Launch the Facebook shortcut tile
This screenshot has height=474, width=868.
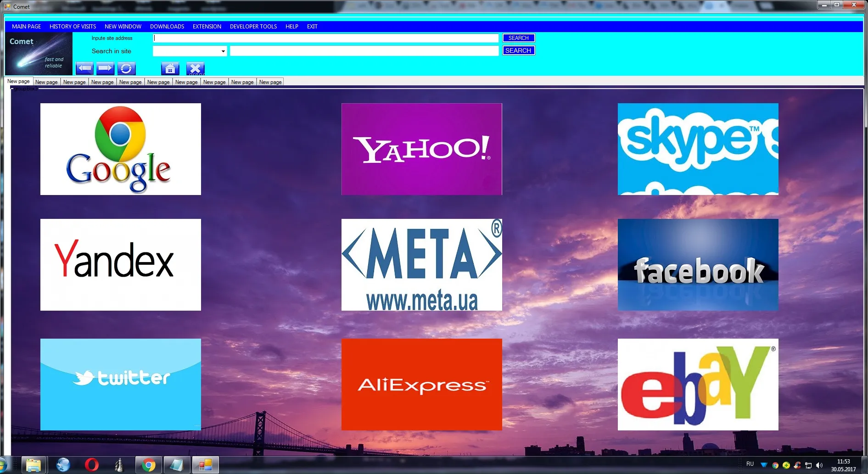click(698, 265)
